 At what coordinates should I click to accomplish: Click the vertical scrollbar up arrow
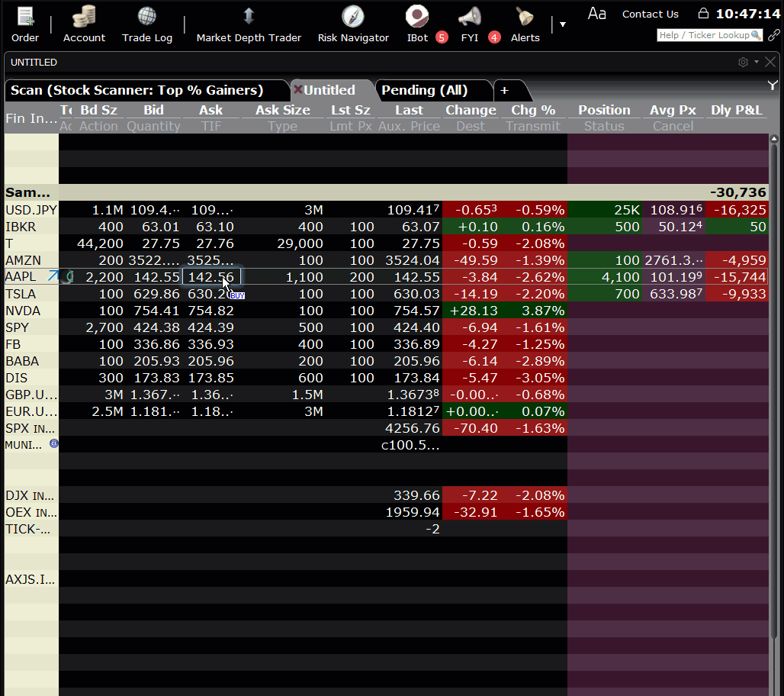click(774, 139)
